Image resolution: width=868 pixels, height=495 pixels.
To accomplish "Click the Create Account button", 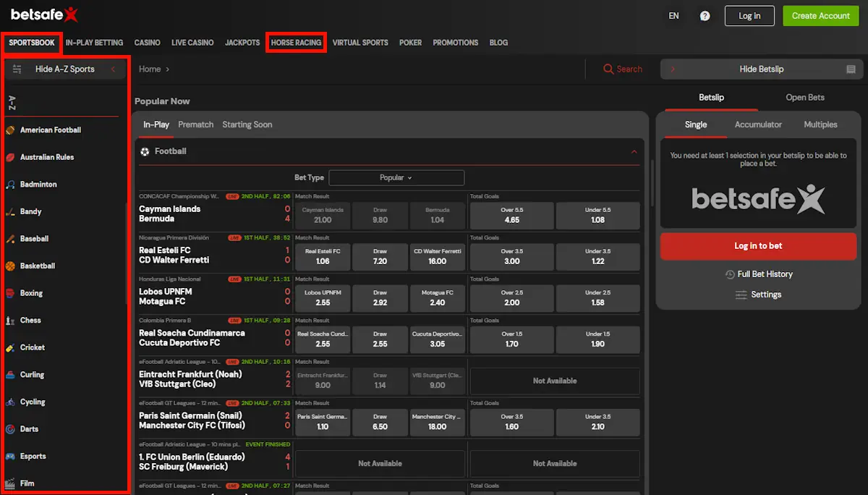I will (x=820, y=15).
